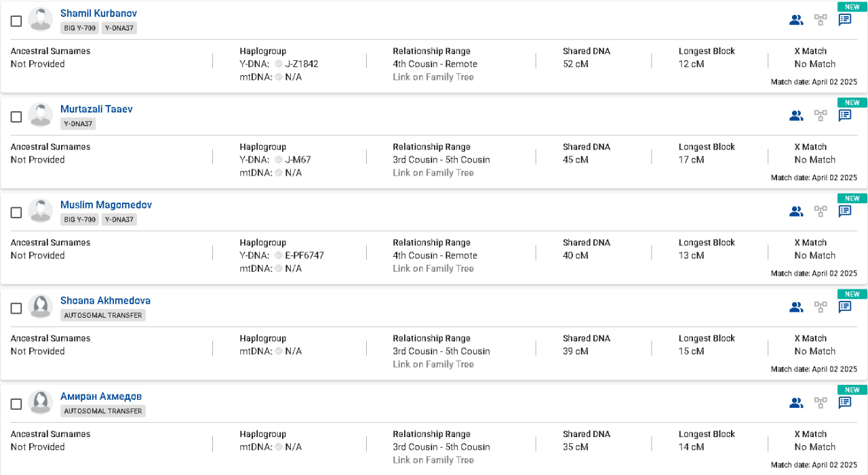Open Shamil Kurbanov's profile name link
Viewport: 868px width, 475px height.
point(98,14)
